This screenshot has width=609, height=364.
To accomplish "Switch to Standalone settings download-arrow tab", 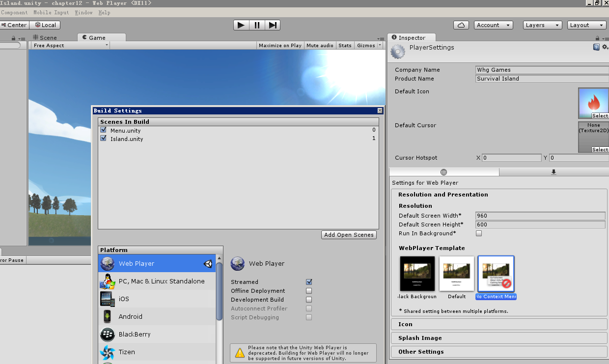I will [x=554, y=172].
